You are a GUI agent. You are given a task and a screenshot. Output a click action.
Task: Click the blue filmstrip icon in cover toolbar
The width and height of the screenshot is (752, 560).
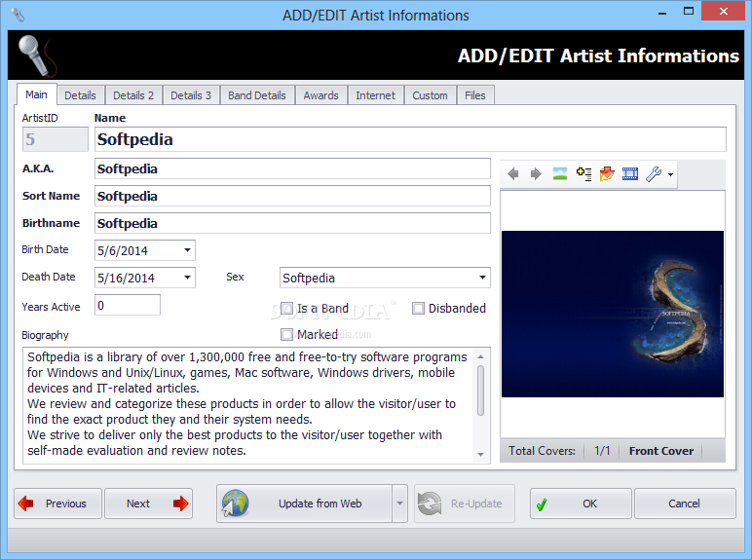629,173
